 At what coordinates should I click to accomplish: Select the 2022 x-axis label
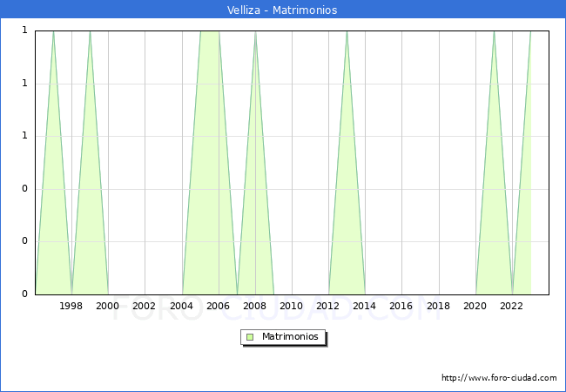[511, 307]
